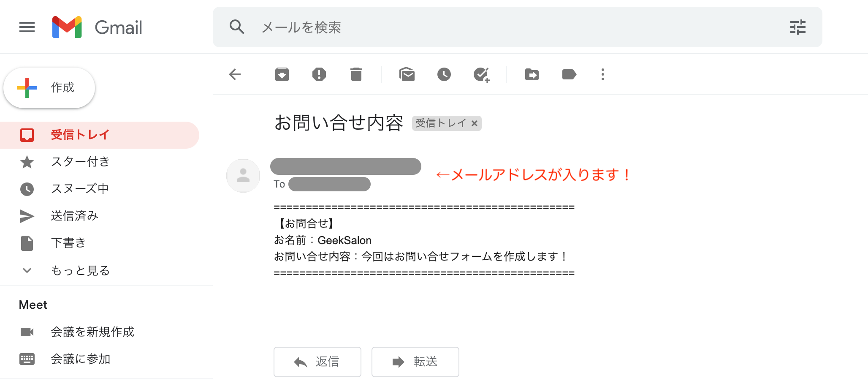
Task: Move the email to another folder
Action: coord(532,74)
